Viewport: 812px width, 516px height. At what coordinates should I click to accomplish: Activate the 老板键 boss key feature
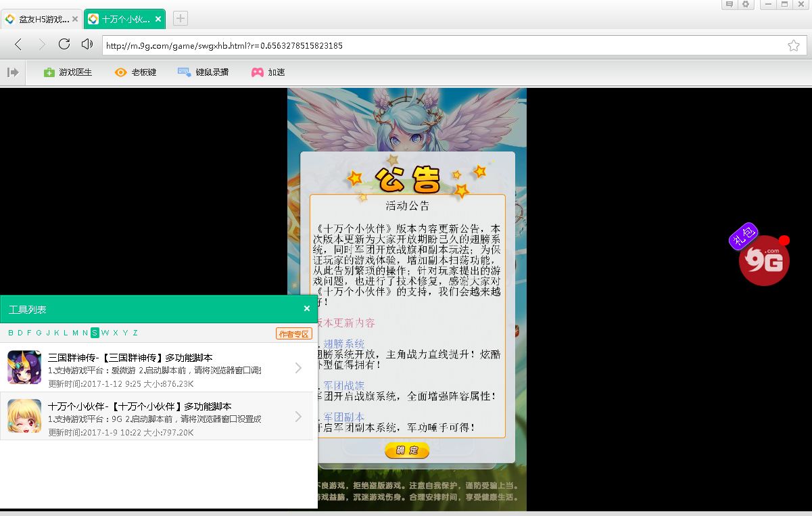pos(135,72)
